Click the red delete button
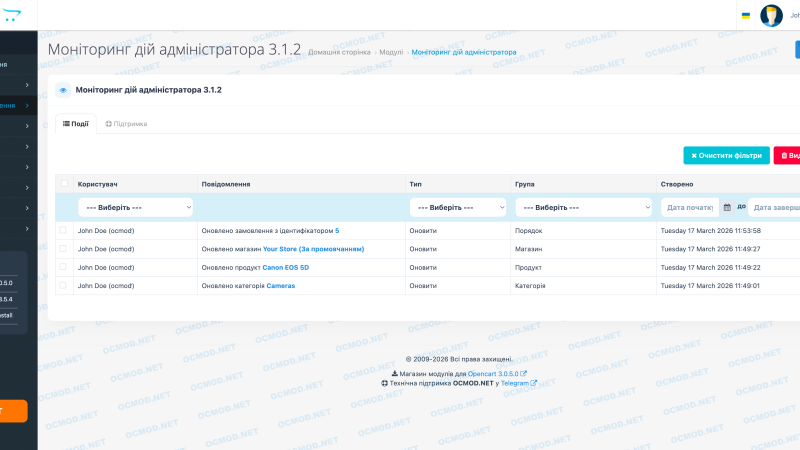800x450 pixels. tap(788, 156)
